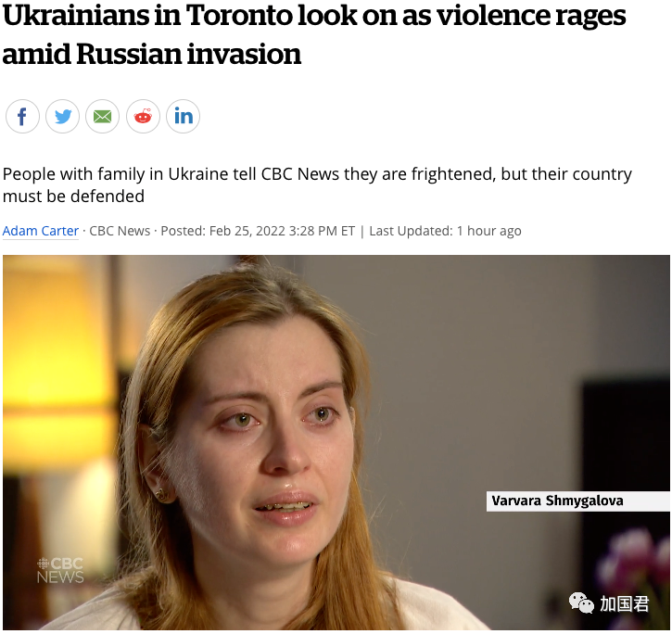Click 'amid Russian invasion' headline line

click(152, 55)
